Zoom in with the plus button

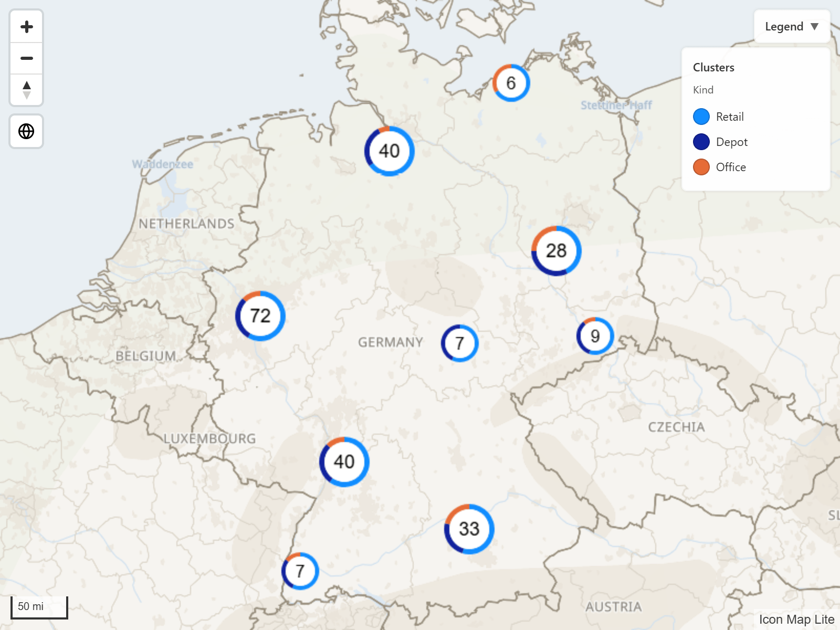pos(26,27)
